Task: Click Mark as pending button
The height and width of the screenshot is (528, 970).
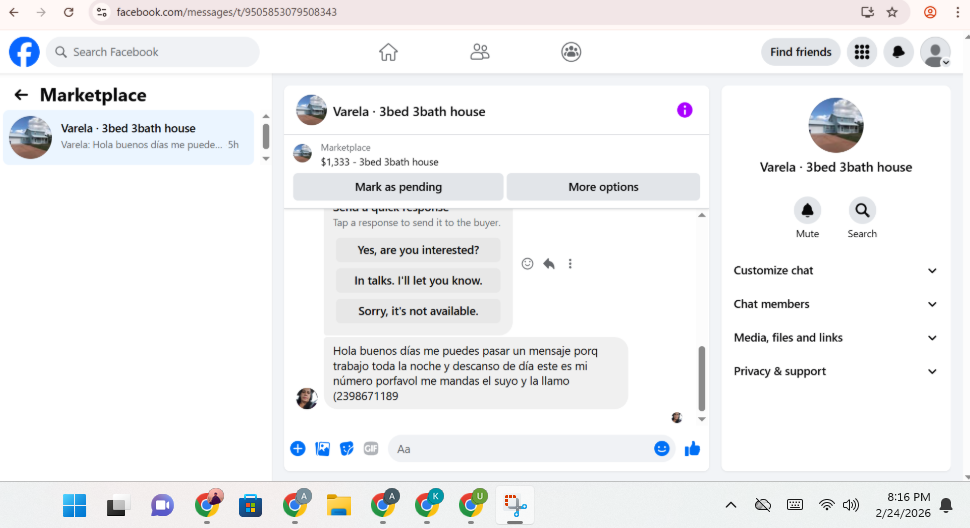Action: pos(398,187)
